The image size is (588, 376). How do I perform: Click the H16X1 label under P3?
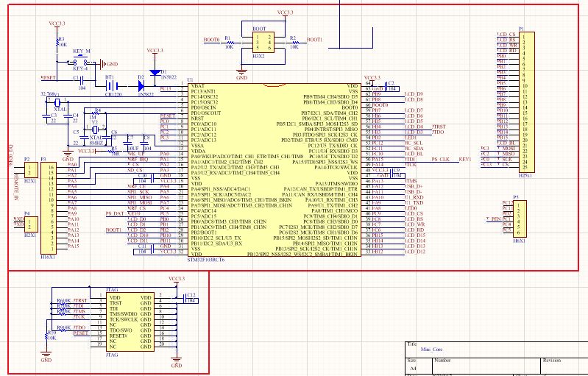(48, 257)
